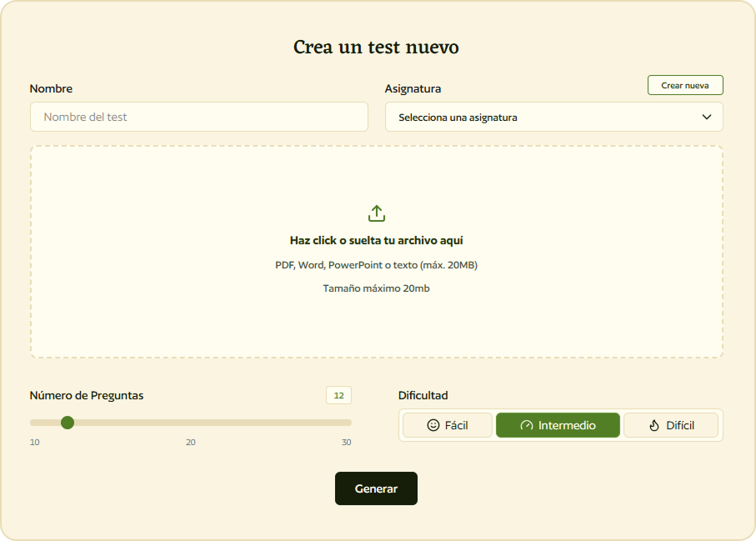Click the "Crea un test nuevo" title
The image size is (756, 541).
point(376,48)
